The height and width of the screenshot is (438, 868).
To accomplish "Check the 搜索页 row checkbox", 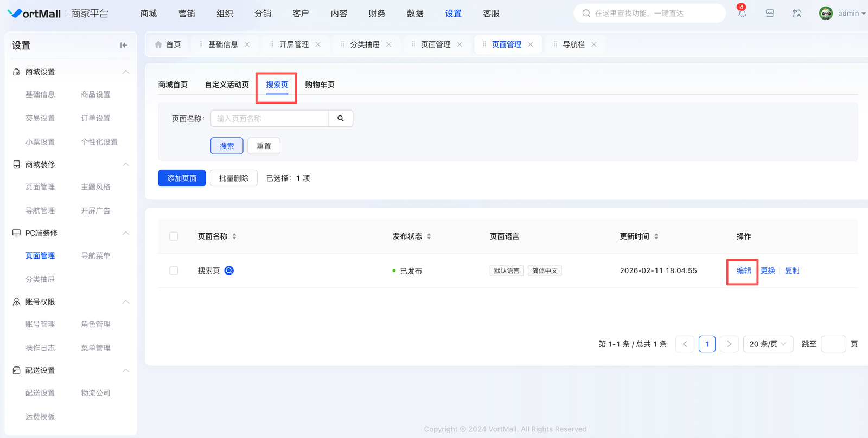I will pos(174,270).
